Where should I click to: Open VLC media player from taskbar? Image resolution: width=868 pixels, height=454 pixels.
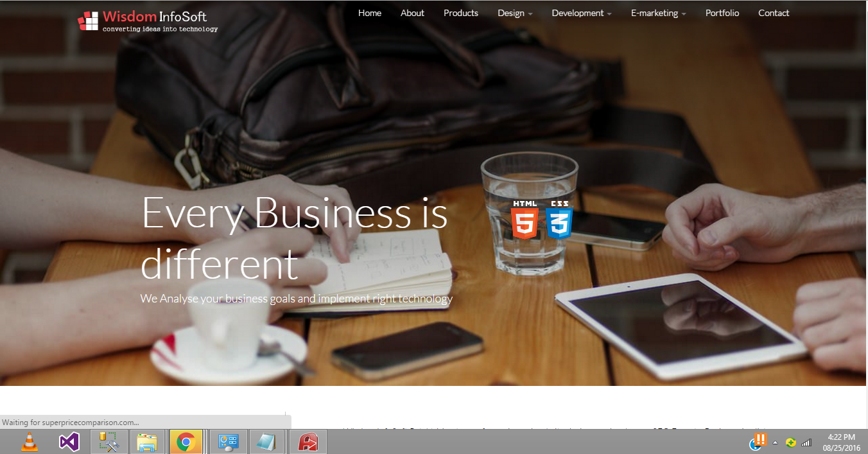(30, 442)
